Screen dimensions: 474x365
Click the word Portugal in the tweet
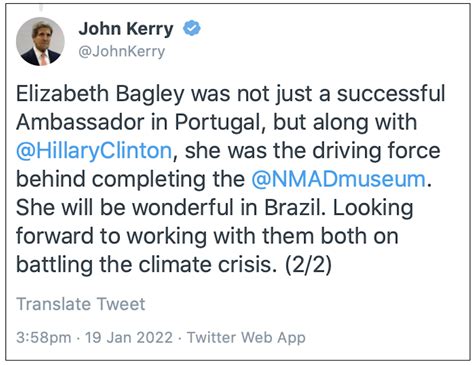(218, 122)
